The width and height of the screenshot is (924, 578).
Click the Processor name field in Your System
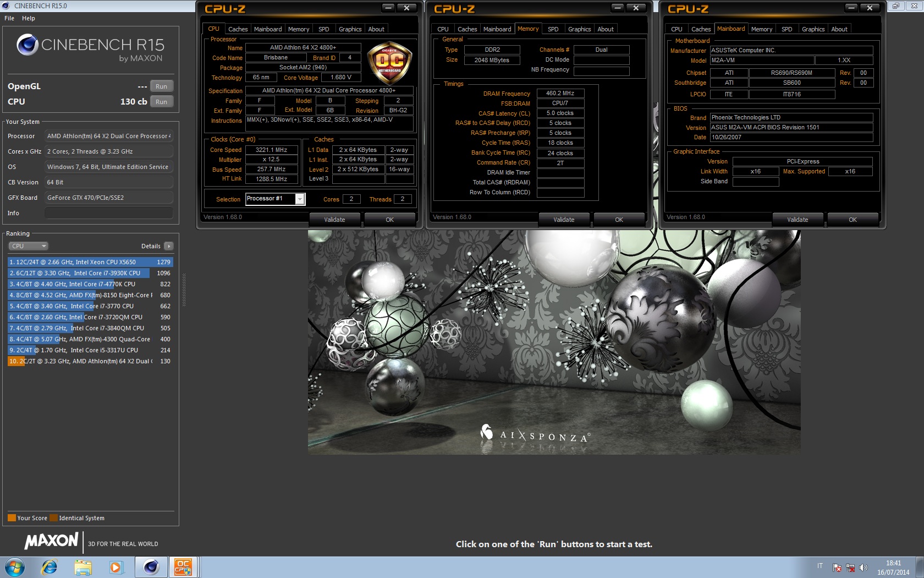tap(109, 136)
